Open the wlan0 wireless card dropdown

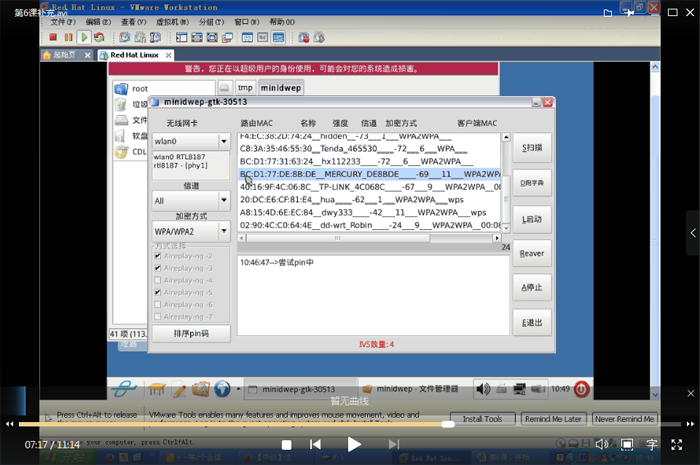click(x=191, y=141)
